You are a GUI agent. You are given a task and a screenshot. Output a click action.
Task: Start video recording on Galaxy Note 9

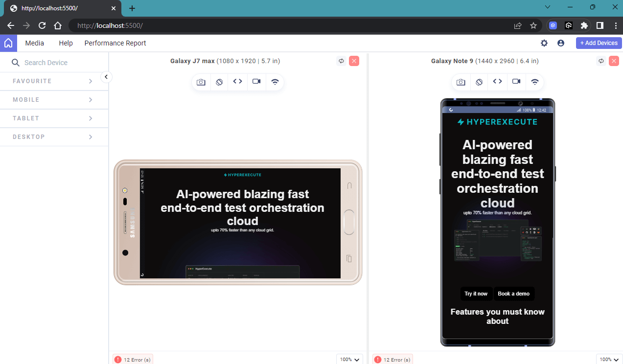click(516, 82)
